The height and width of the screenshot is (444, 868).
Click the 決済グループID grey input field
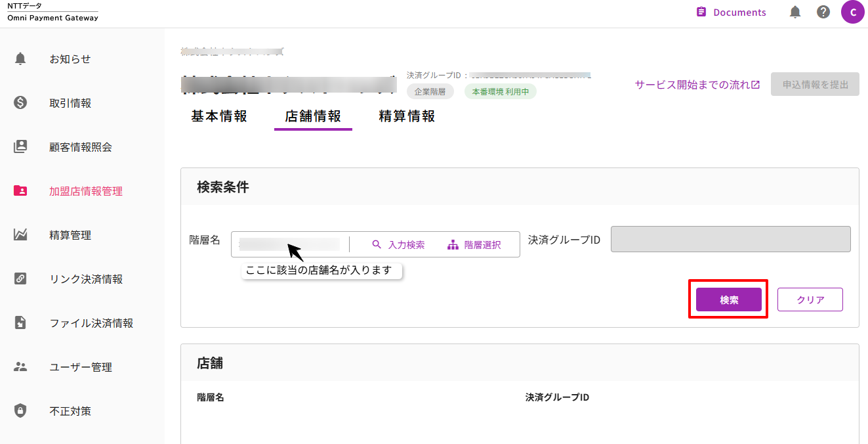point(730,239)
